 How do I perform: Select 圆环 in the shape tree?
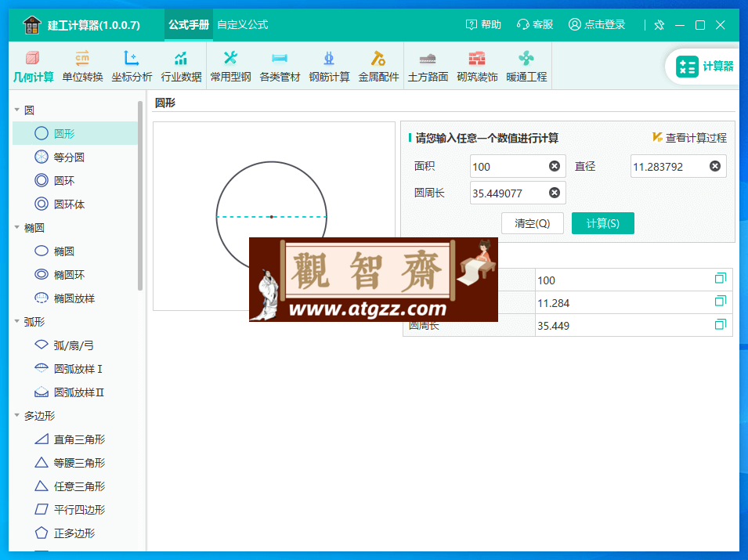point(75,180)
